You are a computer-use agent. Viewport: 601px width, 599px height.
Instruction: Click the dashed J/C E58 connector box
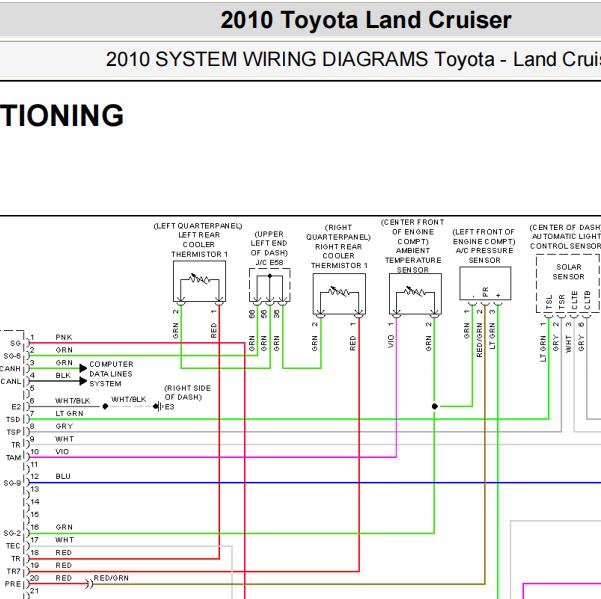269,285
